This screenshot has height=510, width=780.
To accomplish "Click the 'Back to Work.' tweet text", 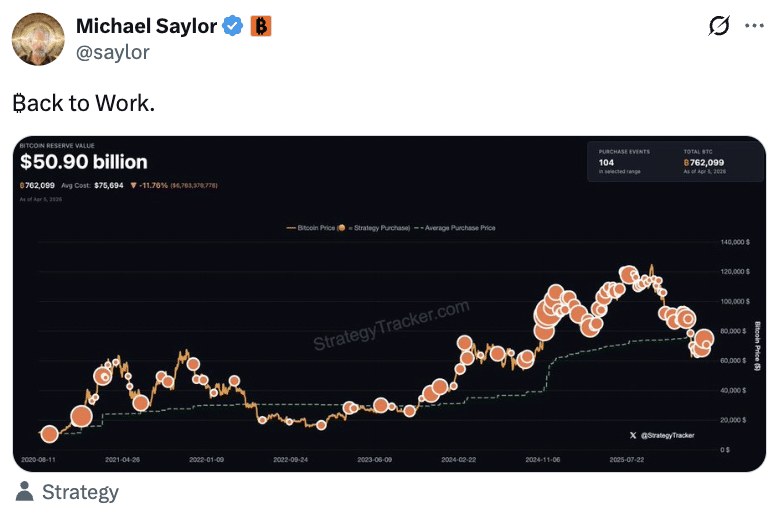I will tap(83, 103).
